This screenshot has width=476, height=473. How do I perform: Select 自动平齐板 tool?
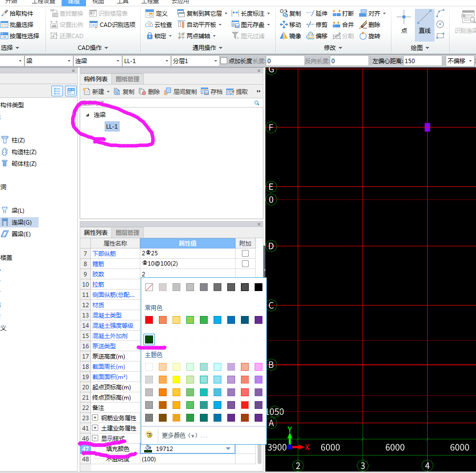click(200, 24)
